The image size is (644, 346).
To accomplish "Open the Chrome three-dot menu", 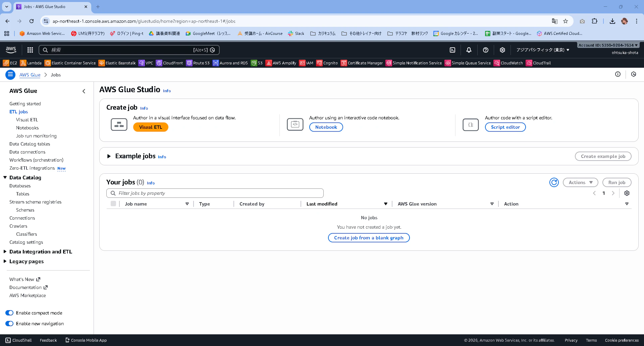I will point(637,21).
